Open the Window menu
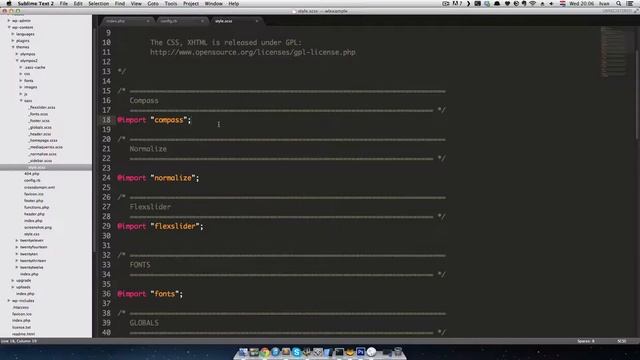The image size is (640, 360). click(x=213, y=3)
